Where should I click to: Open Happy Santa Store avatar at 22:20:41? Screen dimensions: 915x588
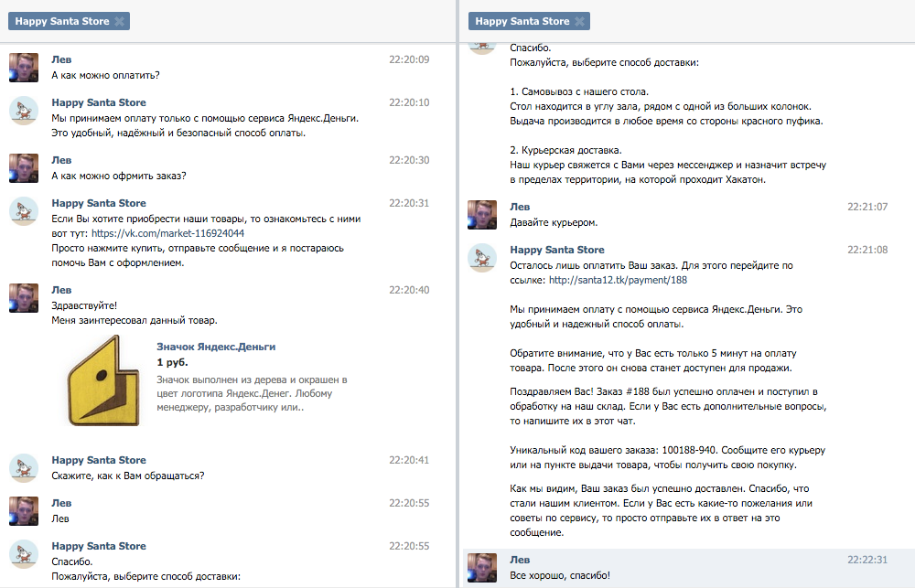24,468
